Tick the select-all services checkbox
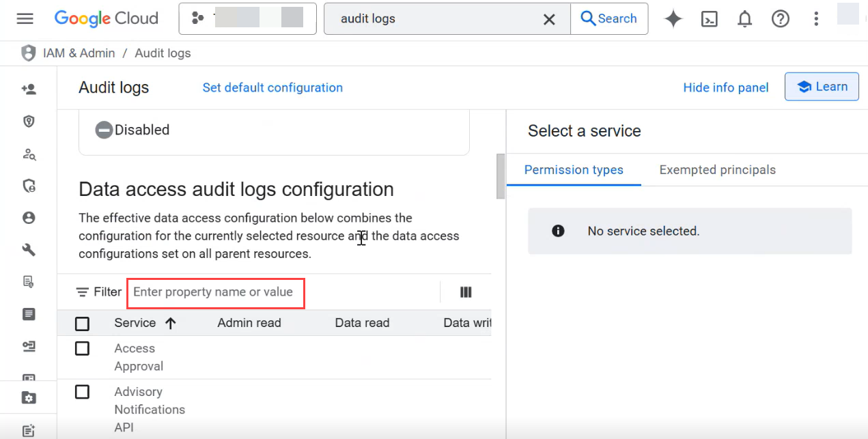 coord(82,324)
